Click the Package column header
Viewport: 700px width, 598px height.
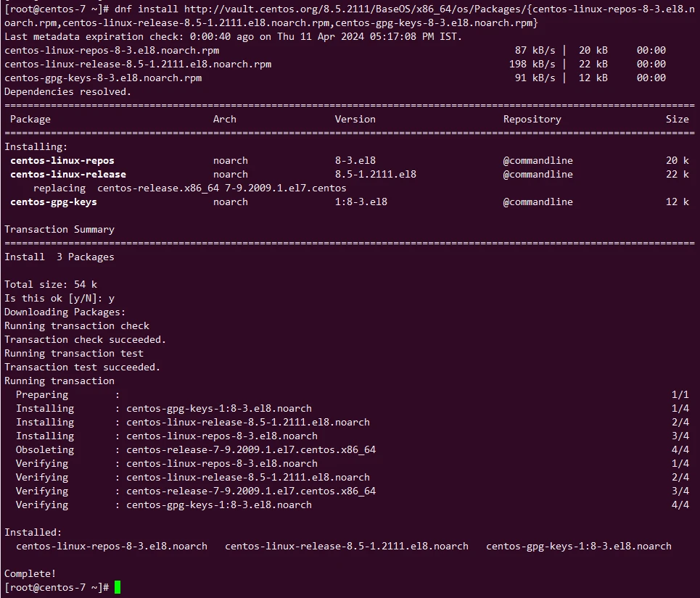click(30, 119)
